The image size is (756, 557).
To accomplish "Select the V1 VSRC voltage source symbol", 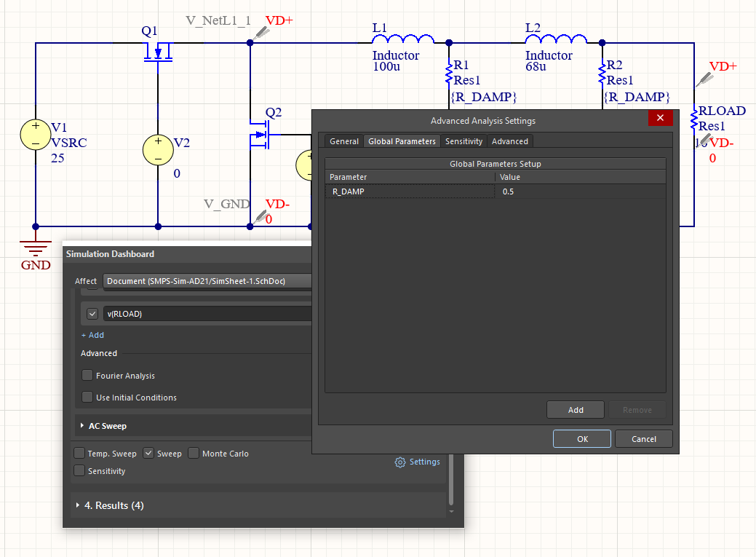I will tap(34, 135).
